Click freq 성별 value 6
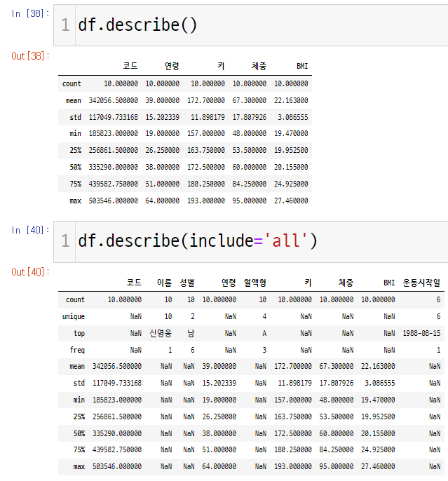This screenshot has width=448, height=481. tap(193, 350)
